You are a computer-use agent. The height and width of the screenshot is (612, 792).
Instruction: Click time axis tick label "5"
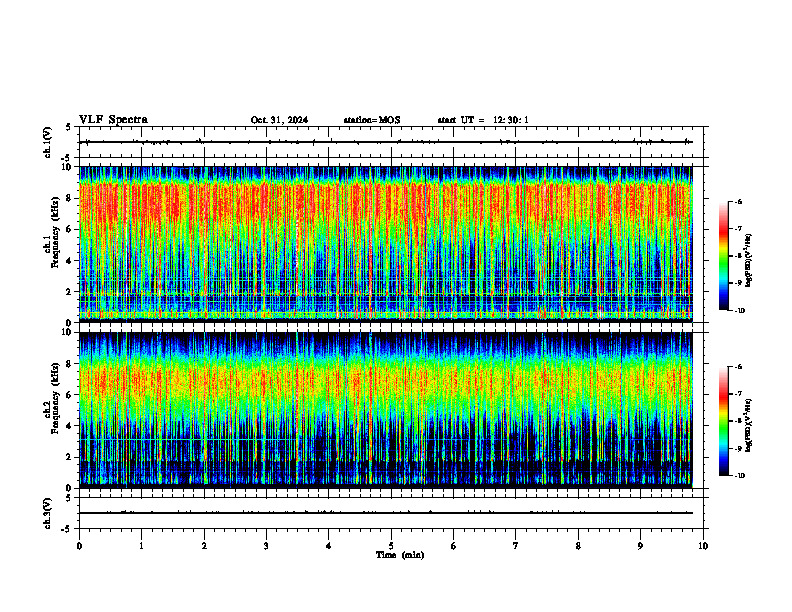tap(391, 546)
